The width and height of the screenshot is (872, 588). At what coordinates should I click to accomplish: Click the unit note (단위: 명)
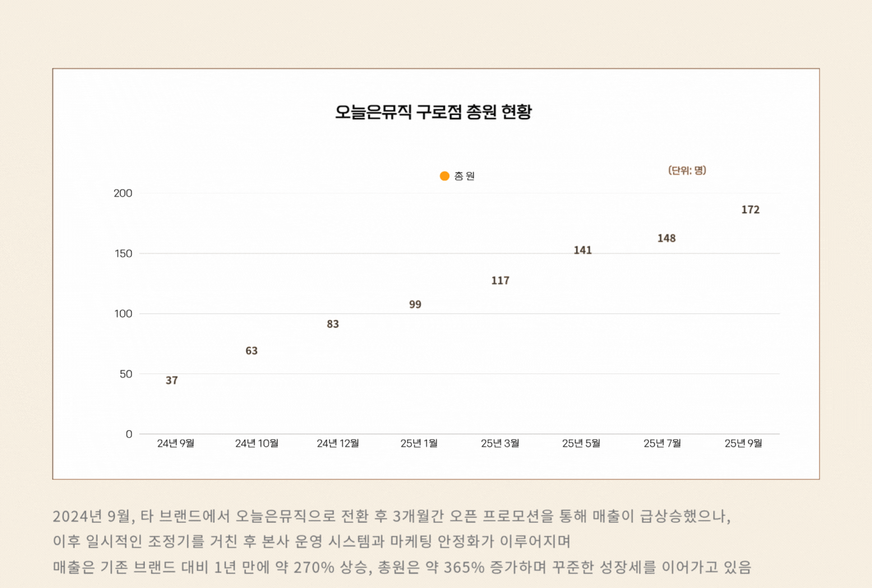point(687,170)
